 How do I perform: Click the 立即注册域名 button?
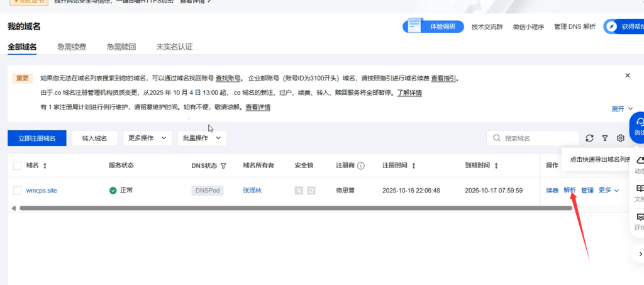click(x=36, y=138)
